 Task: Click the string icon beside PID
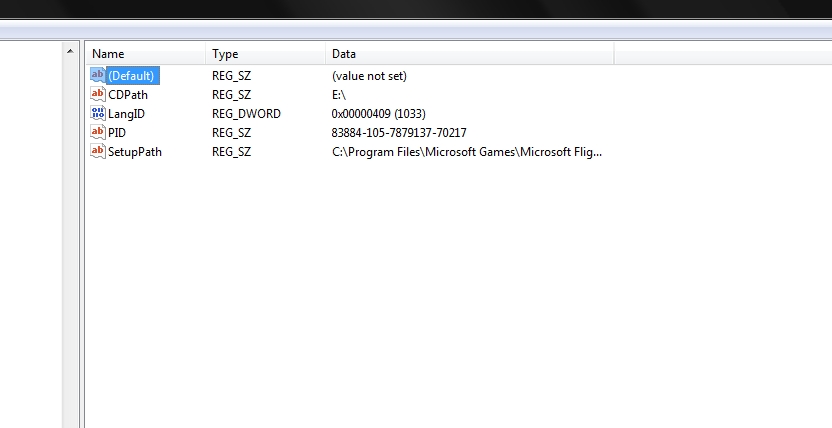pyautogui.click(x=98, y=133)
